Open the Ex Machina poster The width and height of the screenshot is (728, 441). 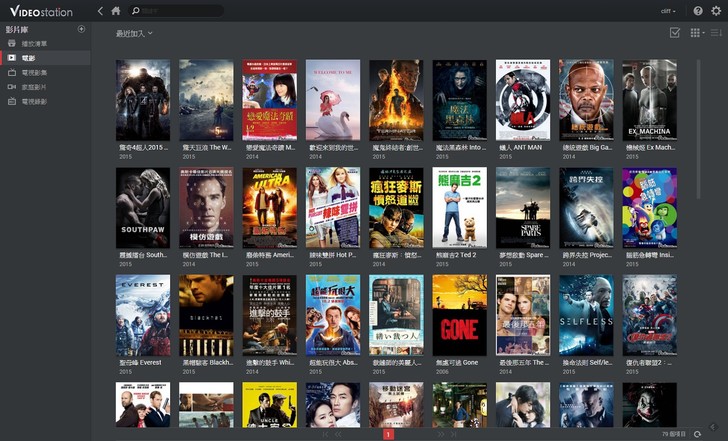click(650, 100)
